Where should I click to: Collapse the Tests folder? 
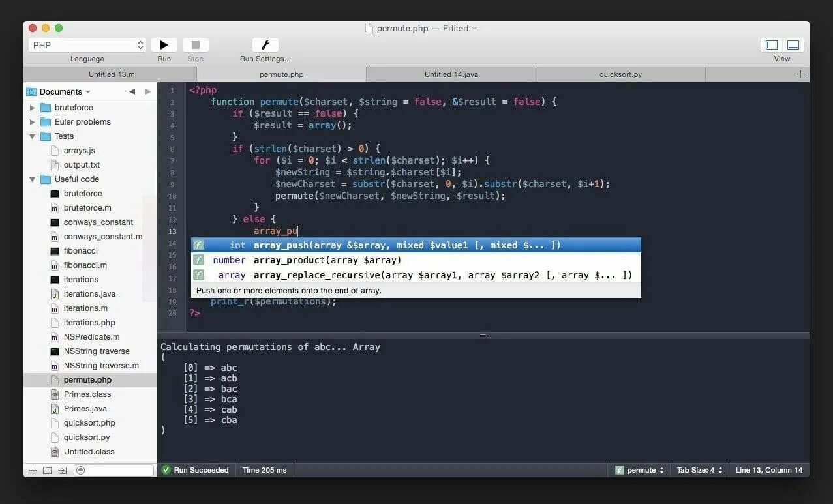point(32,136)
